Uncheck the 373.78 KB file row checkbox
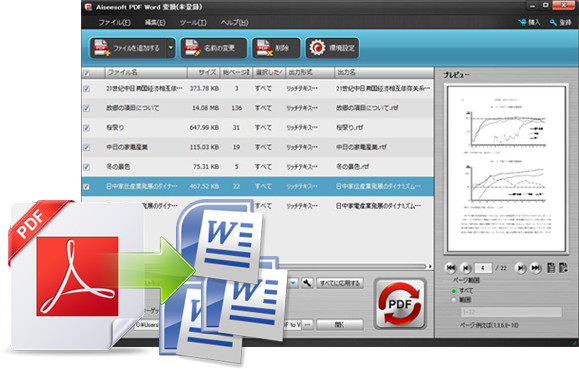Image resolution: width=579 pixels, height=369 pixels. pyautogui.click(x=86, y=89)
